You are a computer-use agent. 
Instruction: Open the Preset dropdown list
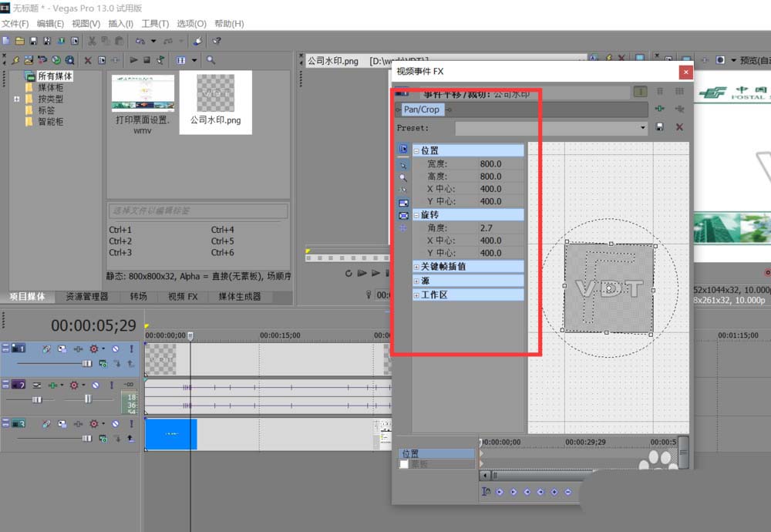coord(643,128)
